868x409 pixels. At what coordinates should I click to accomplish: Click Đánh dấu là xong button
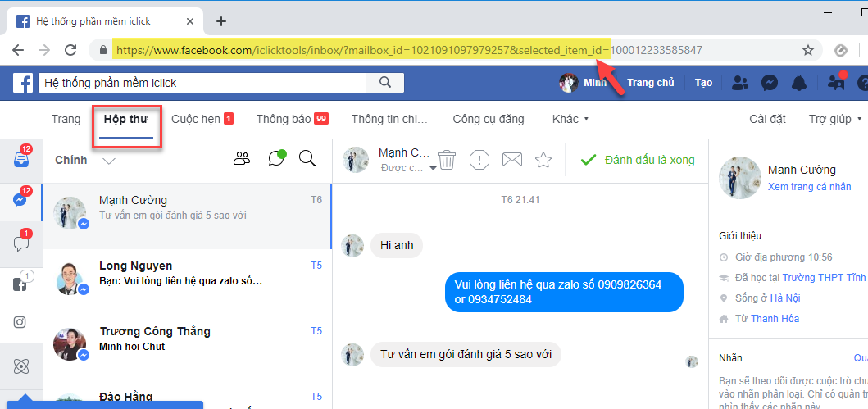pos(638,160)
